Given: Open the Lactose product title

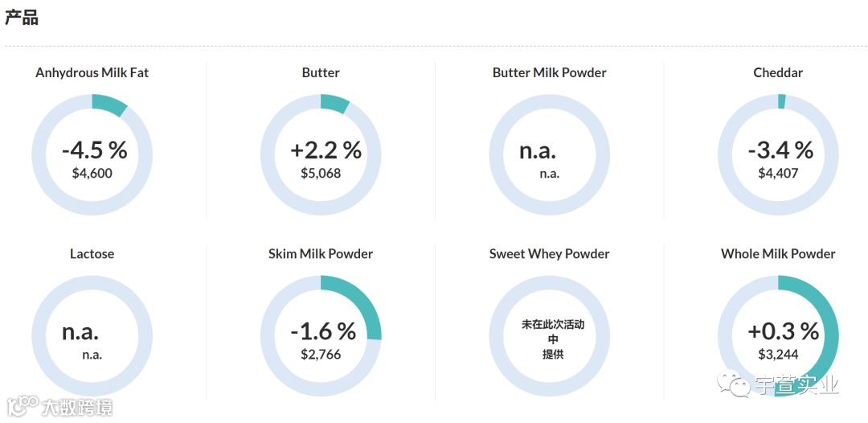Looking at the screenshot, I should click(x=92, y=253).
